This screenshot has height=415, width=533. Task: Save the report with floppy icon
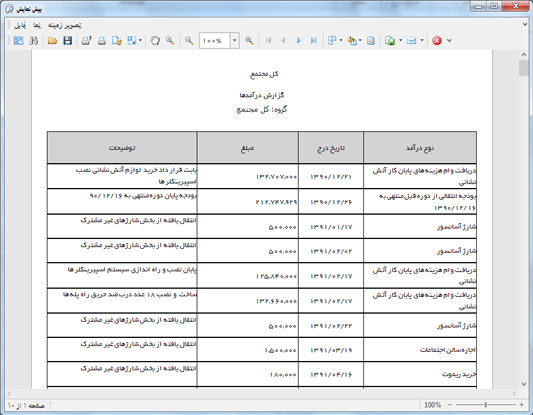click(68, 41)
